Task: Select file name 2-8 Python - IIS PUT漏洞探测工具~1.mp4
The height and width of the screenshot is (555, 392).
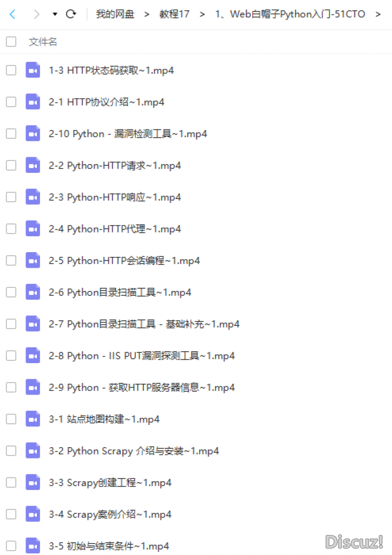Action: pos(142,356)
